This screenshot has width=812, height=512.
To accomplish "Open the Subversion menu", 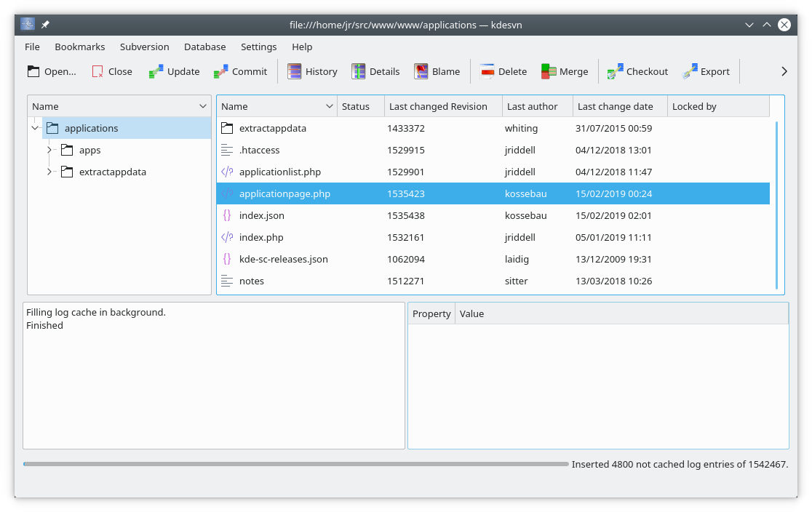I will coord(144,47).
